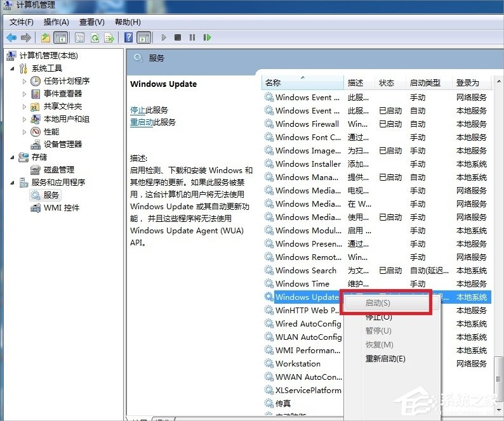Sort by the 名称 column header

pos(303,83)
